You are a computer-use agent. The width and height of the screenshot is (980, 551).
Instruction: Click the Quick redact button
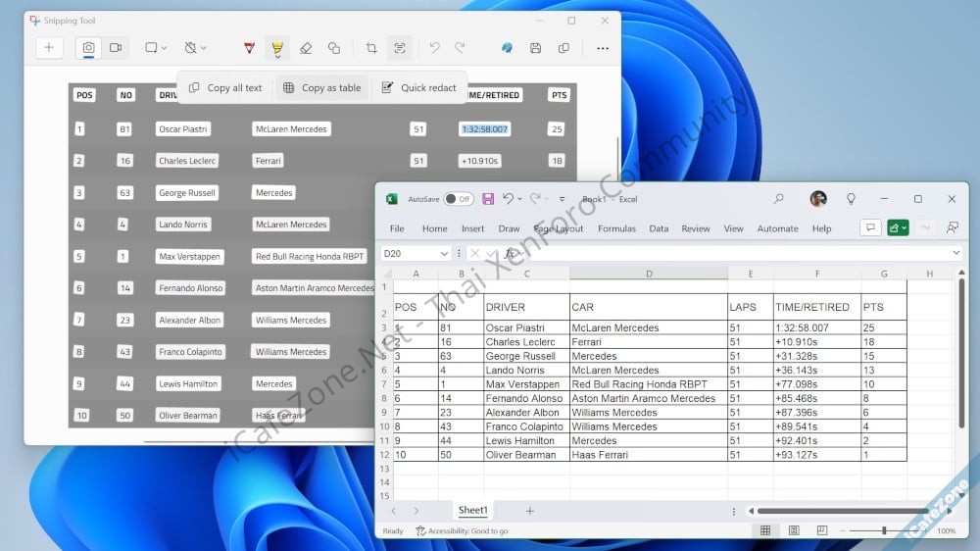click(x=418, y=87)
